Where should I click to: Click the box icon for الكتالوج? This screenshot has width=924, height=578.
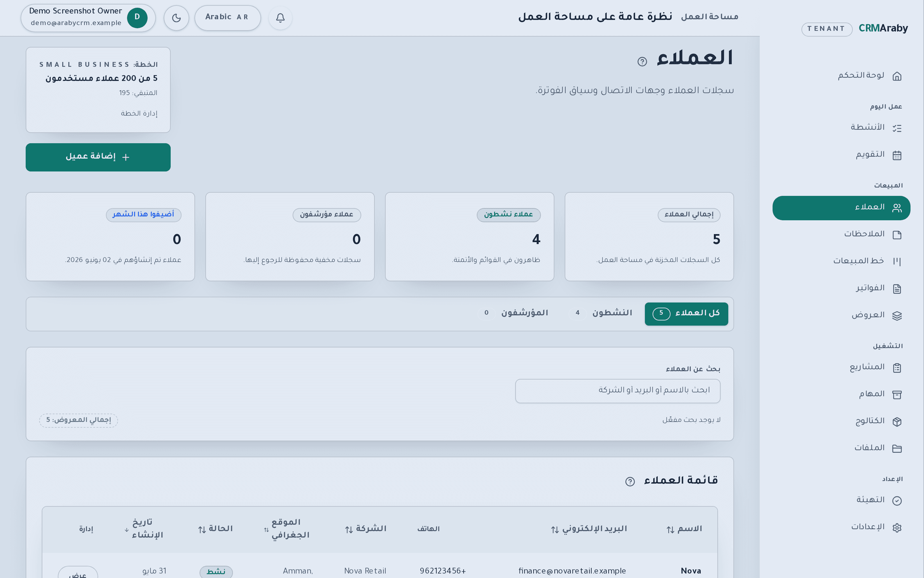click(897, 422)
